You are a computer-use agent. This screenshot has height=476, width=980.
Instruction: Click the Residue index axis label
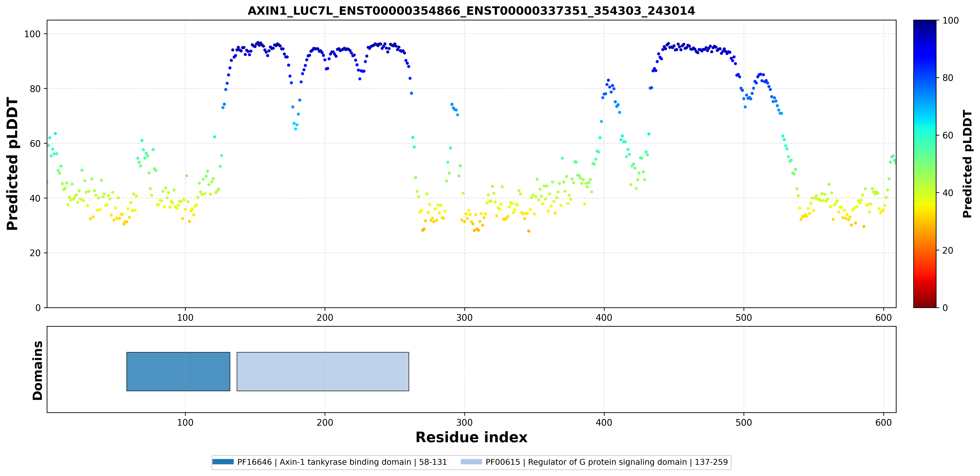(471, 437)
